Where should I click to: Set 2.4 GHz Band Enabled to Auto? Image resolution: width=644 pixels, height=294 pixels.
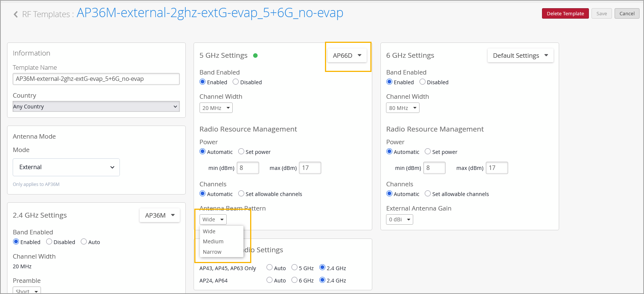(84, 242)
